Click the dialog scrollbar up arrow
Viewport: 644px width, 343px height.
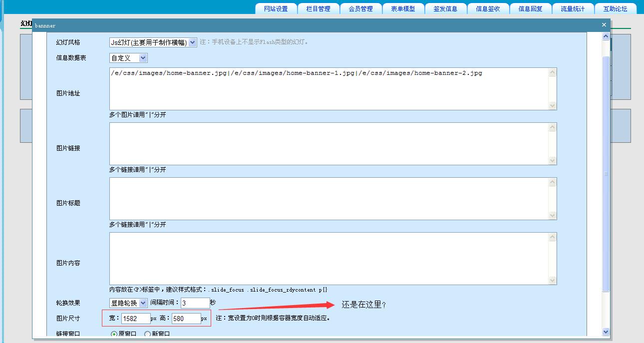(x=606, y=36)
